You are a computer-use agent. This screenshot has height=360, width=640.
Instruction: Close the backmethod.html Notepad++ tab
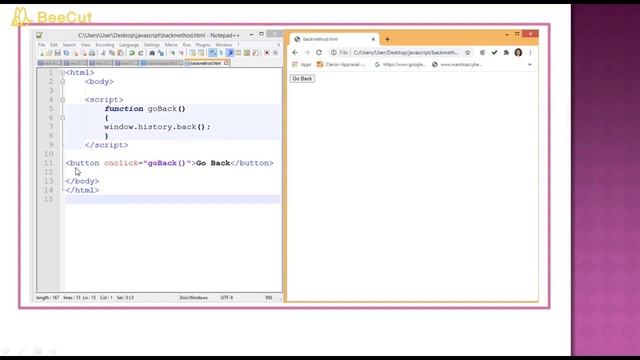tap(226, 63)
